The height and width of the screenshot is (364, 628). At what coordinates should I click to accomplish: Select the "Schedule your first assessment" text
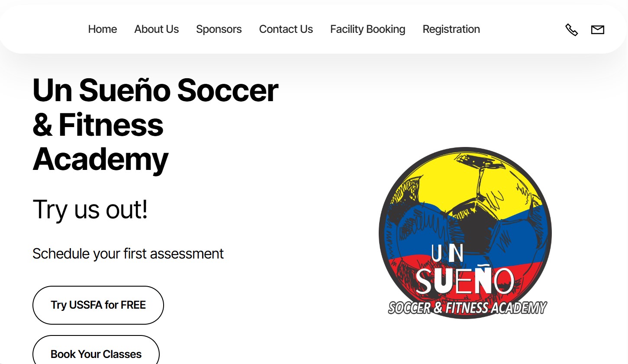128,254
